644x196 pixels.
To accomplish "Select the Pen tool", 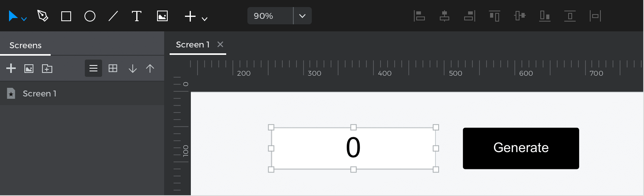I will (x=42, y=16).
